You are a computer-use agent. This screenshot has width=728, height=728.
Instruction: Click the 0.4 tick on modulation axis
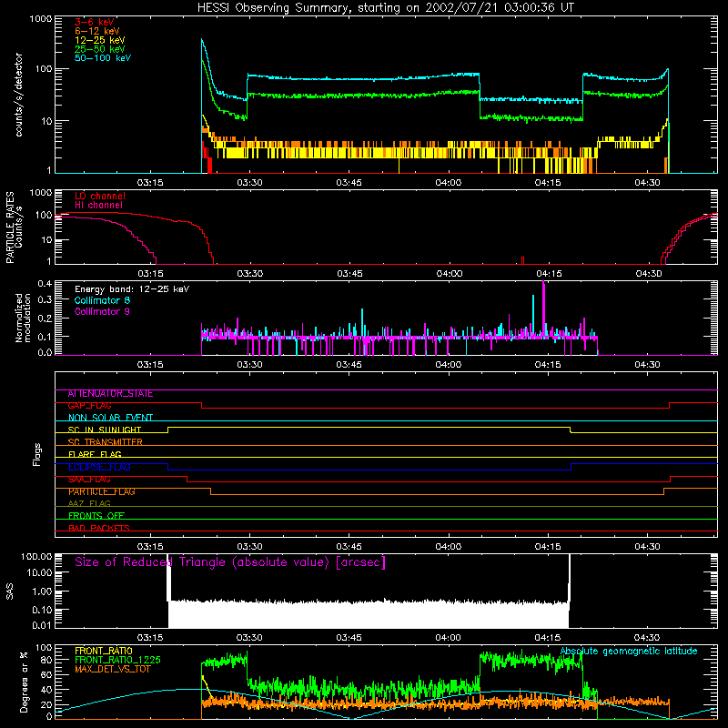(45, 284)
